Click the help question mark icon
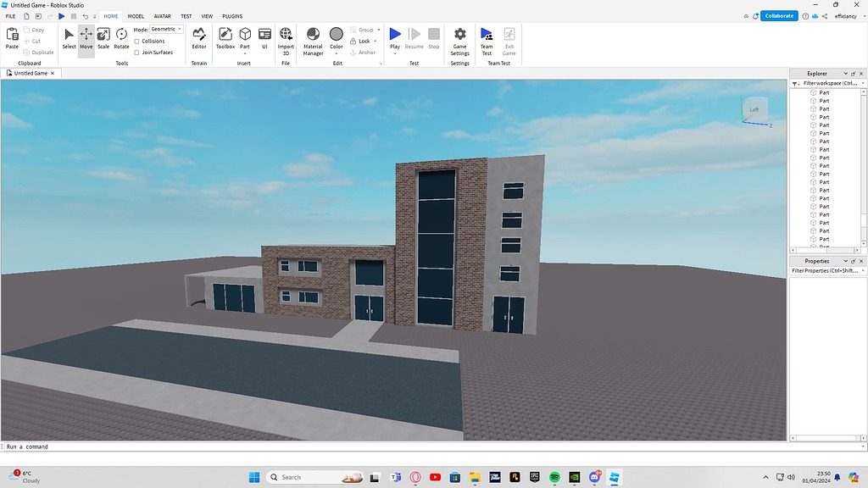This screenshot has width=868, height=488. click(x=805, y=16)
